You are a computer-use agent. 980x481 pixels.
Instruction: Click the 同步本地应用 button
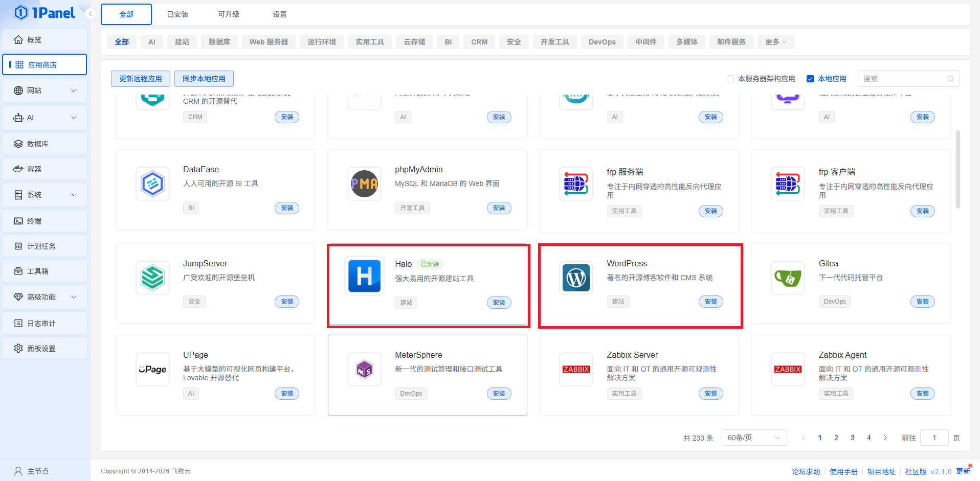coord(204,79)
